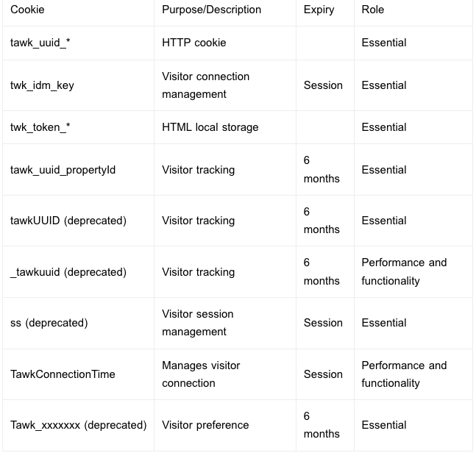The image size is (476, 464).
Task: Click the Role column header
Action: tap(373, 10)
